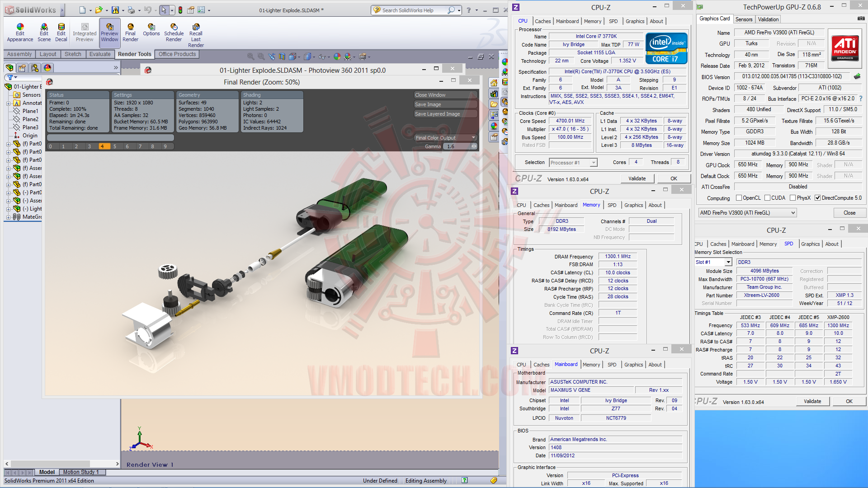Check the CUDA computing checkbox

[x=767, y=198]
